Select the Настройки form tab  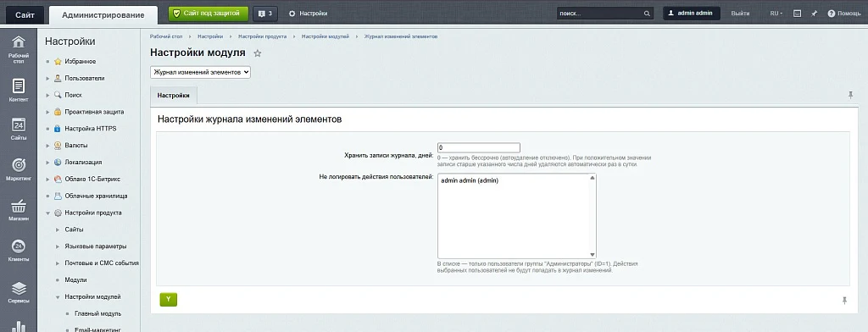173,95
